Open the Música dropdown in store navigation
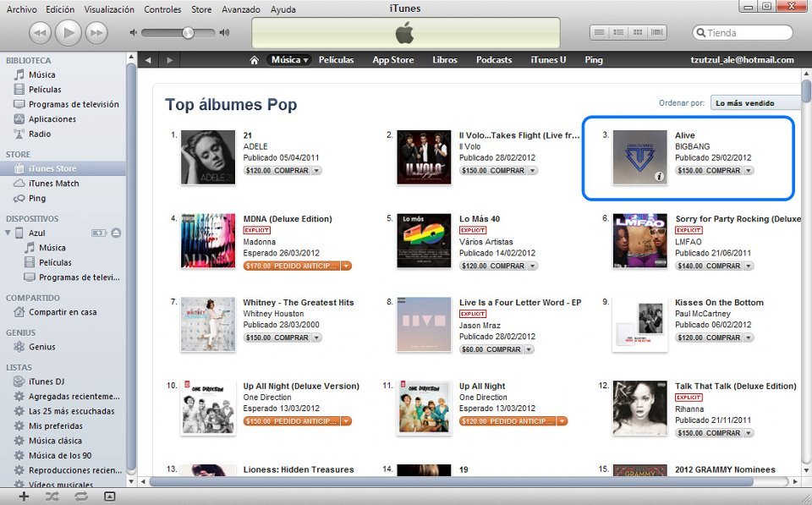Screen dimensions: 812x505 tap(289, 60)
